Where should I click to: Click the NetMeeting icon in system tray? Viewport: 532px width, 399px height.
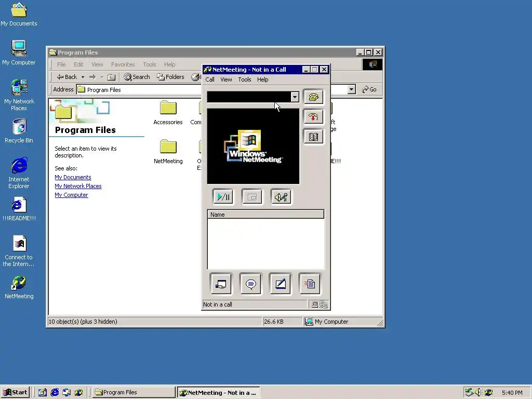tap(488, 393)
